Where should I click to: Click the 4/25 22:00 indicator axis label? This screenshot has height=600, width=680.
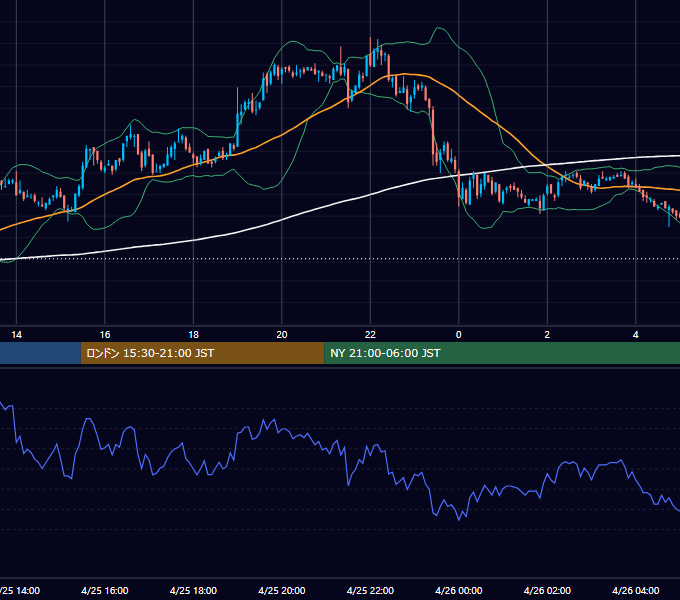370,591
